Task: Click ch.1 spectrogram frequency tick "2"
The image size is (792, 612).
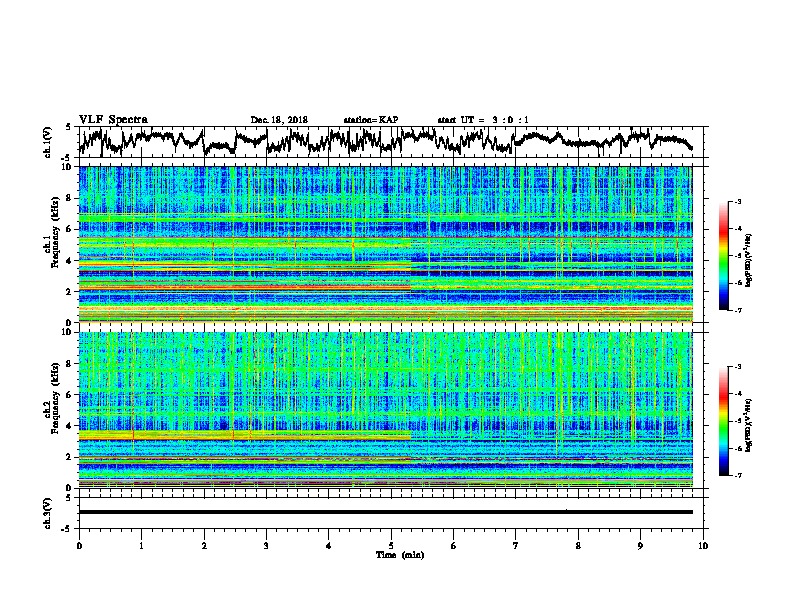Action: 70,291
